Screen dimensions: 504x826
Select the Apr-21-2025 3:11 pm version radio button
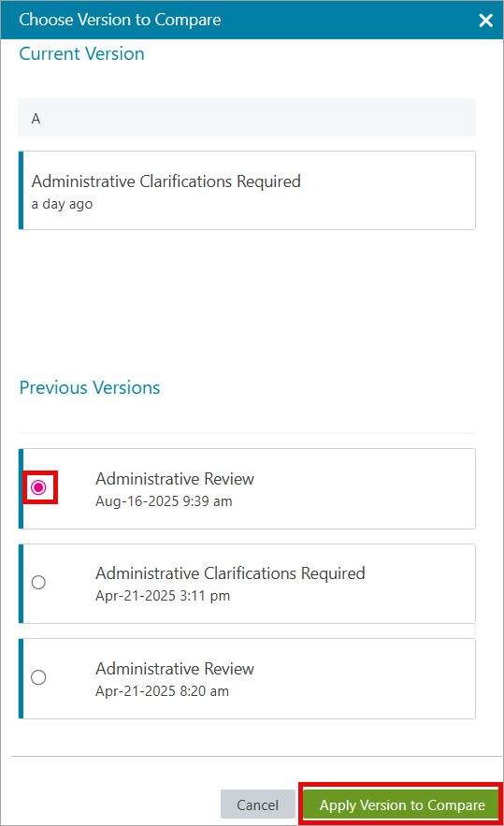click(x=38, y=582)
